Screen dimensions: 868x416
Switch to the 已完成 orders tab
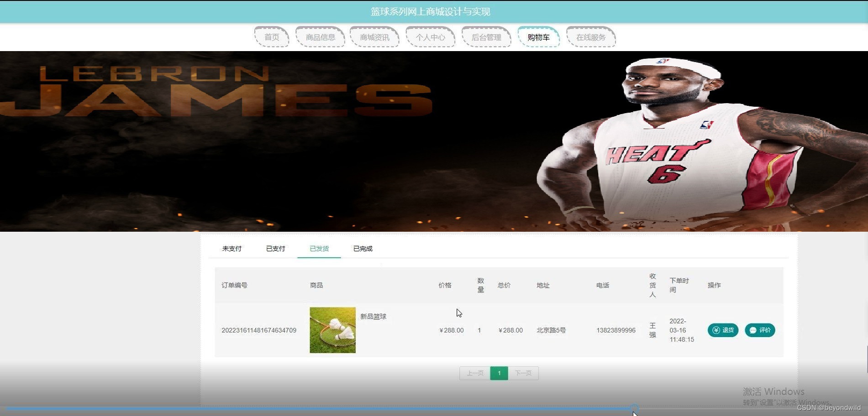click(x=363, y=249)
